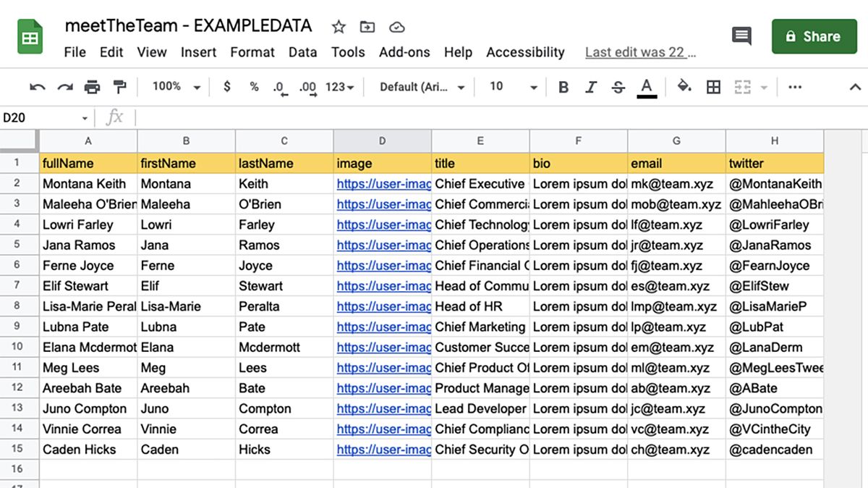Screen dimensions: 868x488
Task: Open the Add-ons menu
Action: [x=404, y=52]
